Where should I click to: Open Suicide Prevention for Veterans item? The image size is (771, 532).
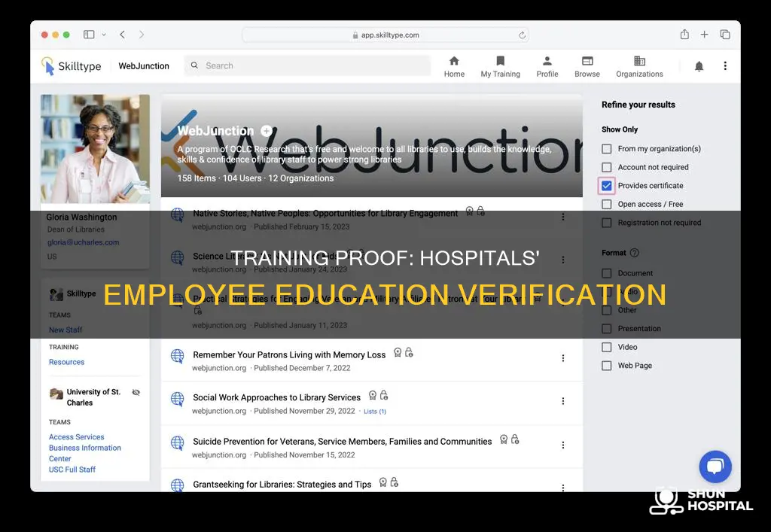[343, 441]
